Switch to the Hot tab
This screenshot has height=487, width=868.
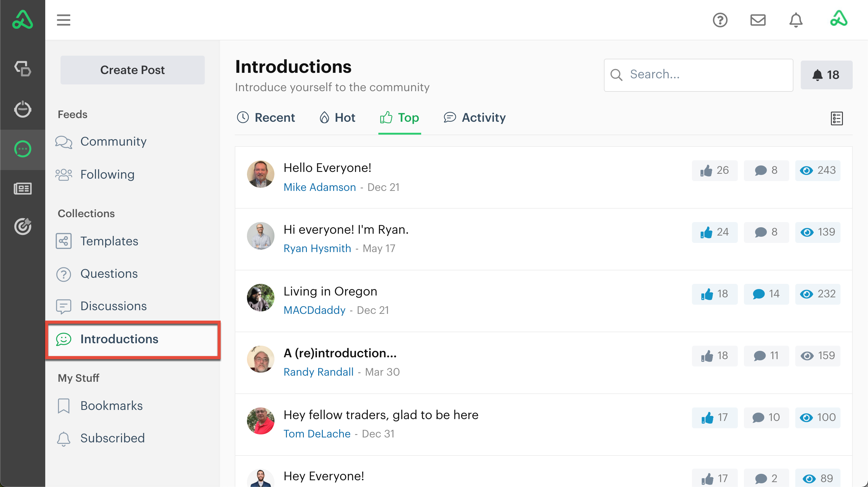pyautogui.click(x=337, y=118)
